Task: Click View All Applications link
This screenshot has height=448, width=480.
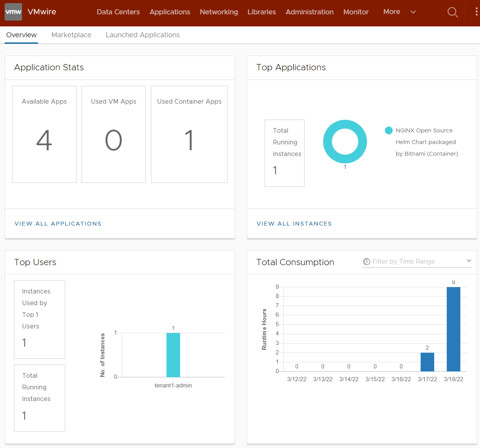Action: click(x=58, y=224)
